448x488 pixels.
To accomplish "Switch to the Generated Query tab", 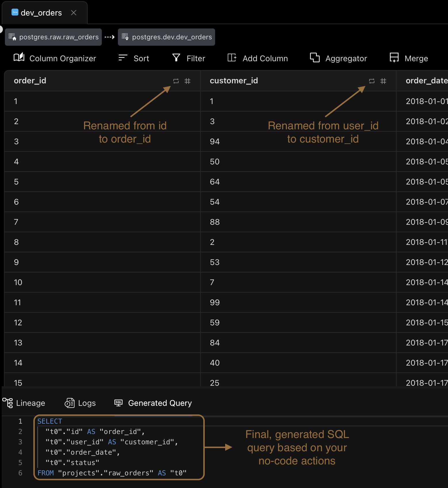I will pyautogui.click(x=153, y=403).
